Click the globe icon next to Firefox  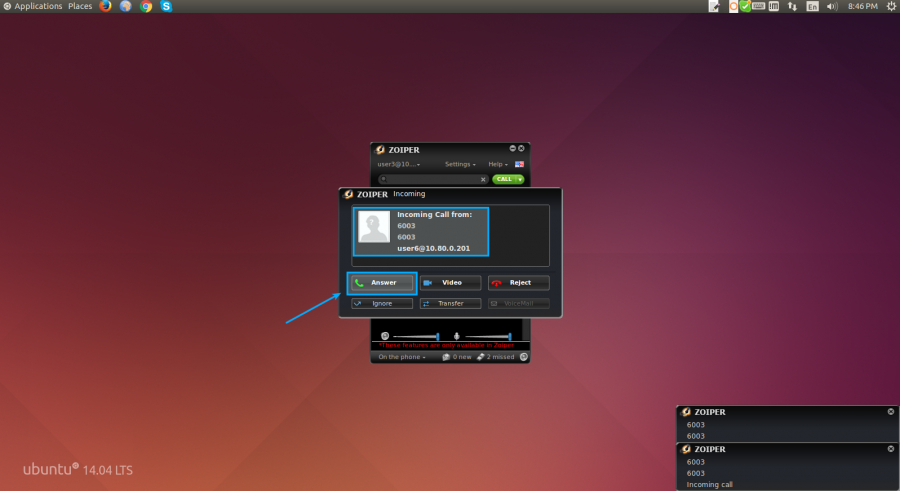tap(126, 6)
